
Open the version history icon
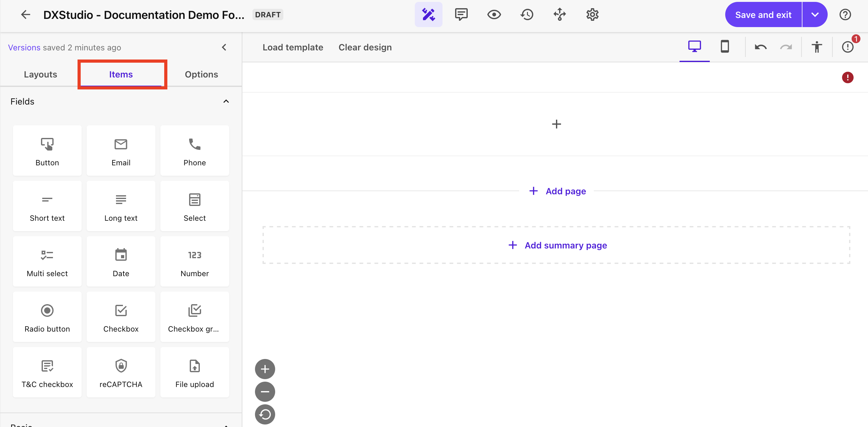click(527, 14)
